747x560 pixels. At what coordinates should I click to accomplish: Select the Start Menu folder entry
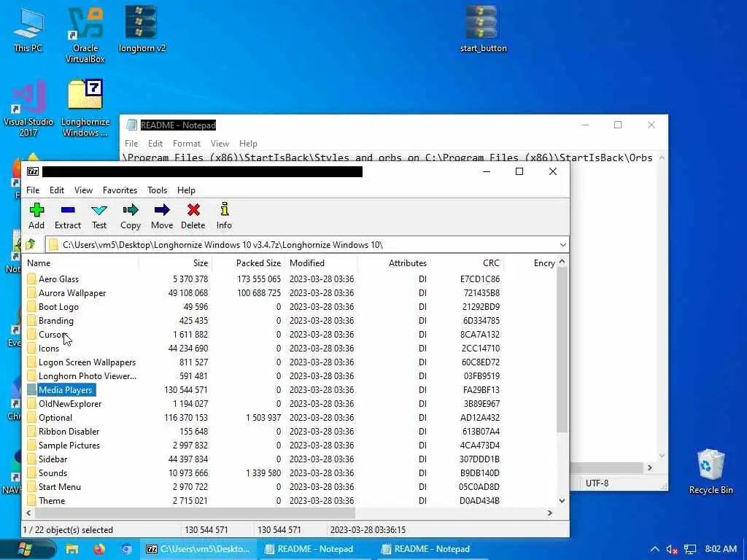click(60, 486)
